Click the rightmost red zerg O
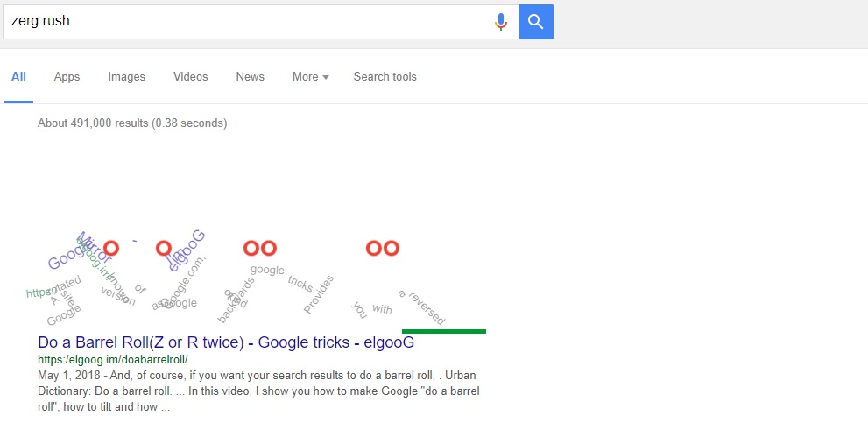This screenshot has width=868, height=430. tap(391, 249)
